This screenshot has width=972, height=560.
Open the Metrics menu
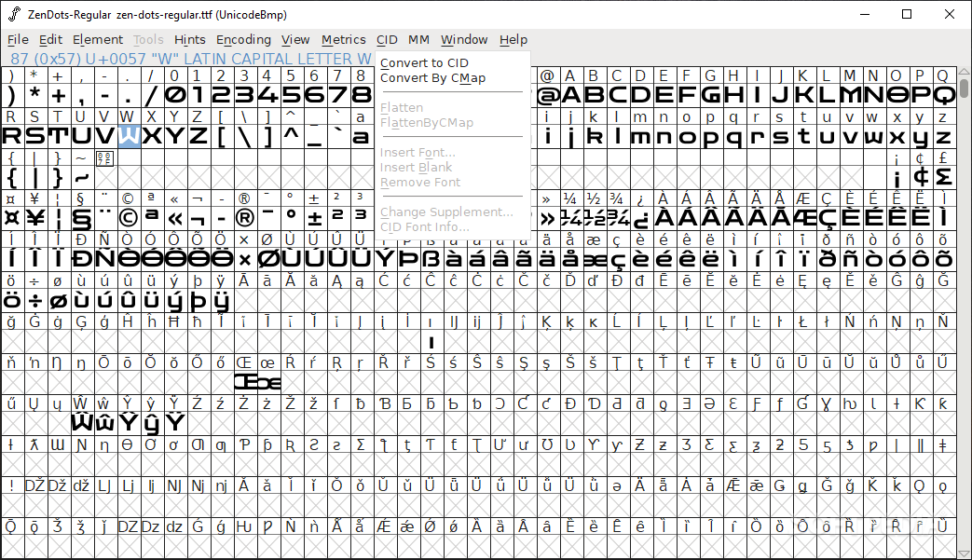[344, 40]
